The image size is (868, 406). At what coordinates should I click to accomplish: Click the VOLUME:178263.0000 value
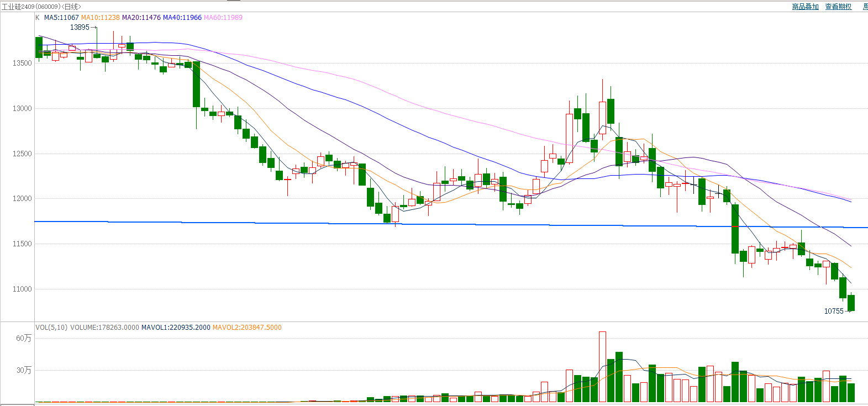click(x=104, y=328)
